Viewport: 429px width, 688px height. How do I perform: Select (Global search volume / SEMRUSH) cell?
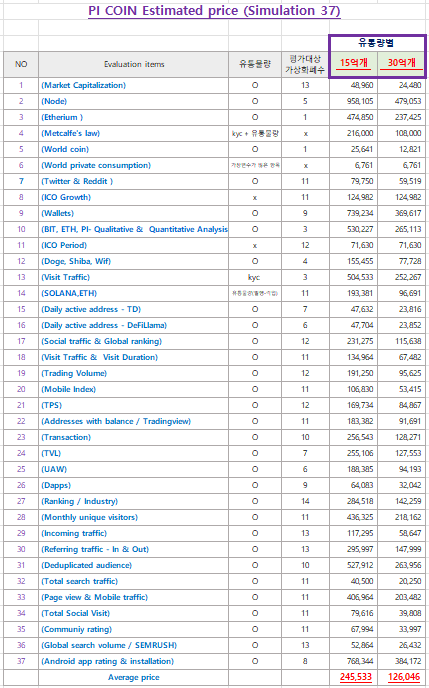(134, 646)
